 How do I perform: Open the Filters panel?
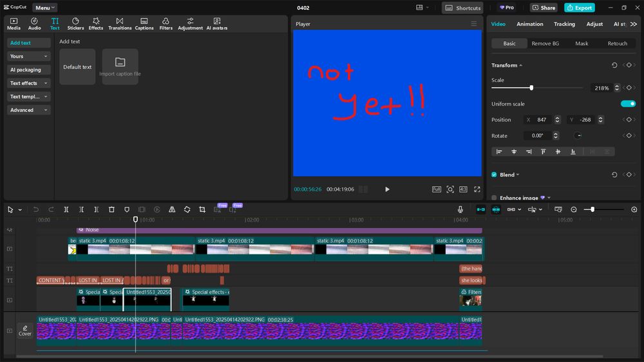tap(166, 24)
